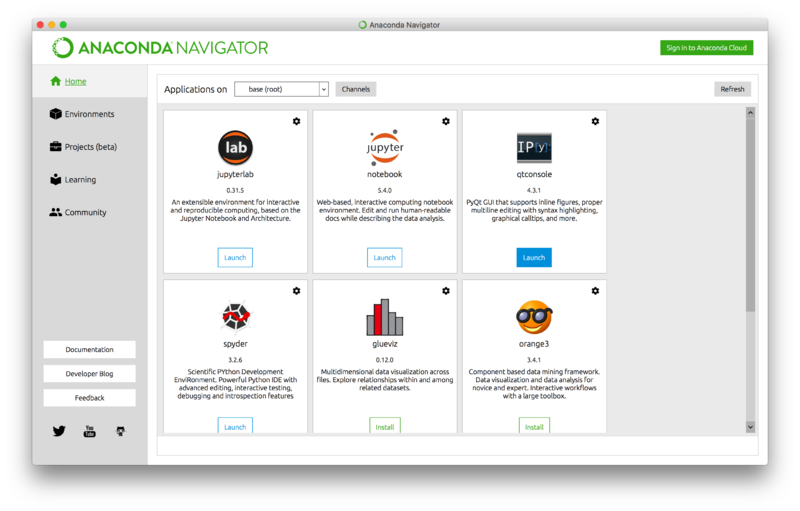Open Anaconda's Twitter page icon
800x511 pixels.
coord(59,431)
